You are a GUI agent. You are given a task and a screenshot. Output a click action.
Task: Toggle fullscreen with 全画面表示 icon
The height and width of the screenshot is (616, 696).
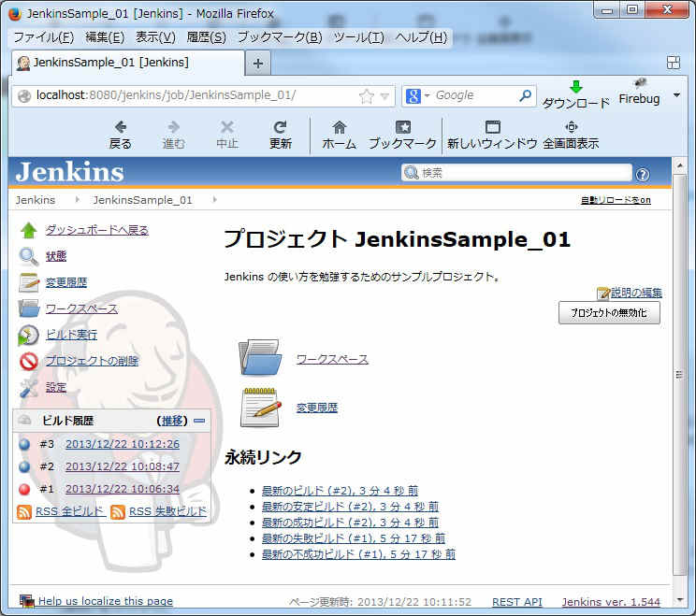point(572,127)
